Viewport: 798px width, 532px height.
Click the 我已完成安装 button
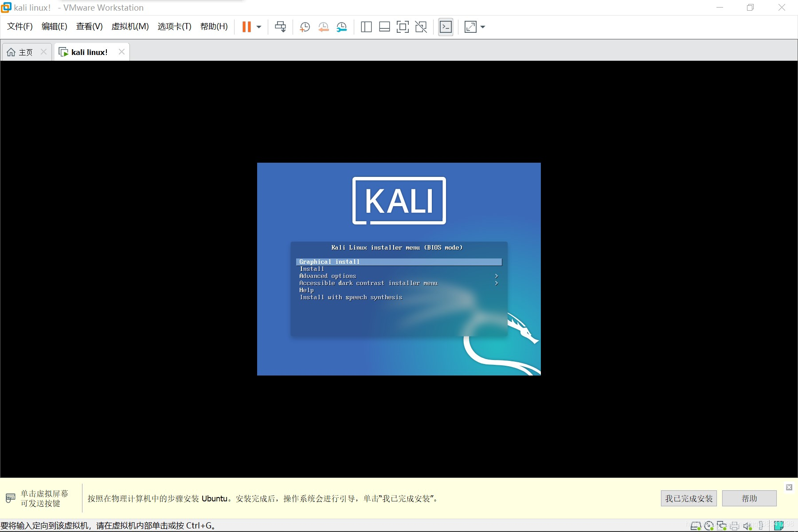click(688, 498)
